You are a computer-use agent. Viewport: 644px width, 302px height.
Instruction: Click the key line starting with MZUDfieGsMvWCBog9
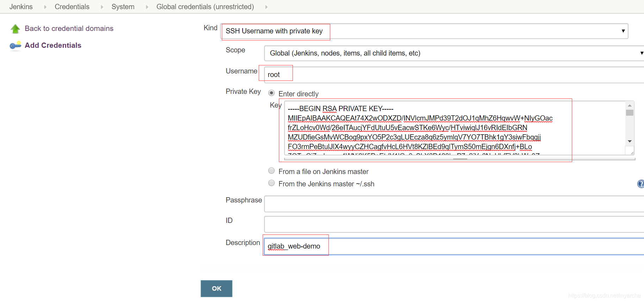click(x=414, y=137)
